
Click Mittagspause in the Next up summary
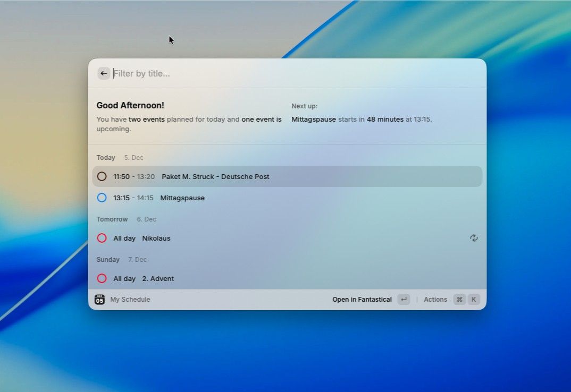click(x=314, y=120)
